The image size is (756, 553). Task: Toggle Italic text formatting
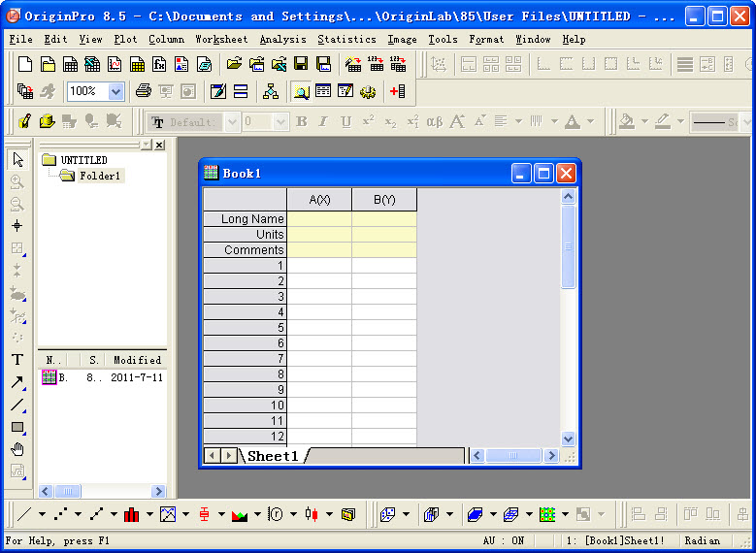324,122
